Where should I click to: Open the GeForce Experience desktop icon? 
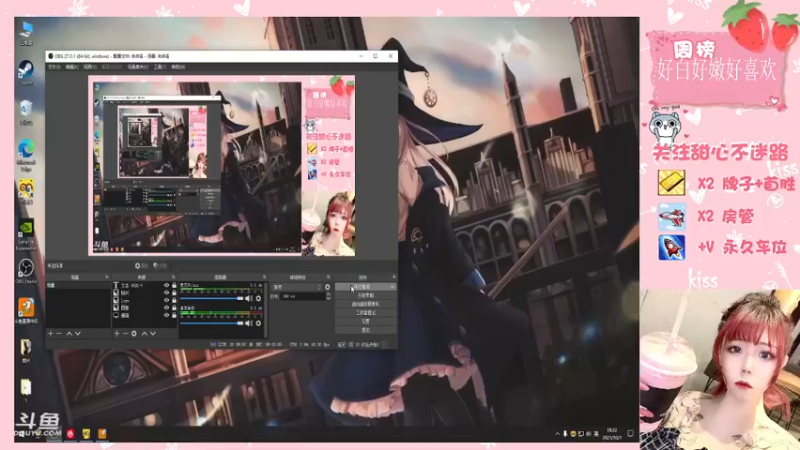pyautogui.click(x=26, y=235)
